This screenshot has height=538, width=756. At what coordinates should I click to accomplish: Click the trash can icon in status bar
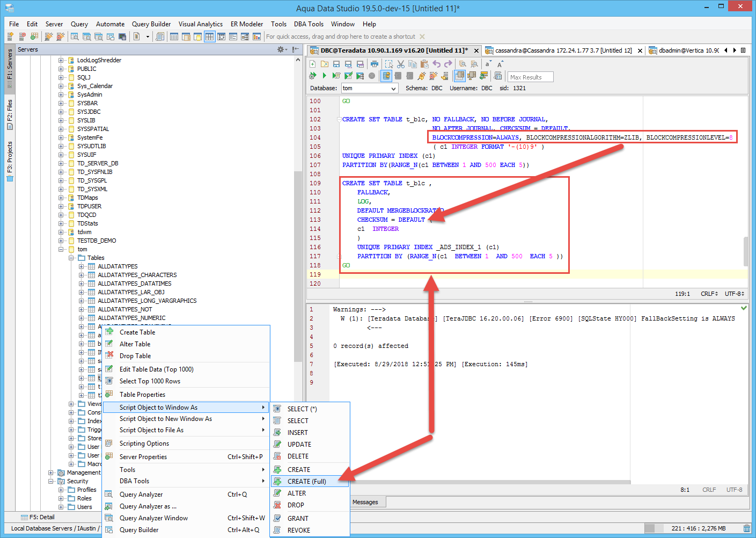(747, 528)
